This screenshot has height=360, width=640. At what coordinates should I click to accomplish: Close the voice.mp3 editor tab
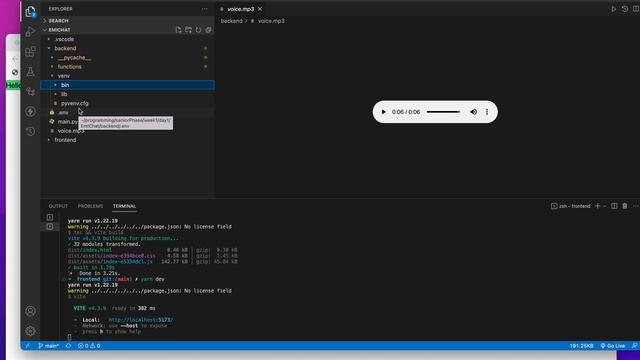point(260,9)
